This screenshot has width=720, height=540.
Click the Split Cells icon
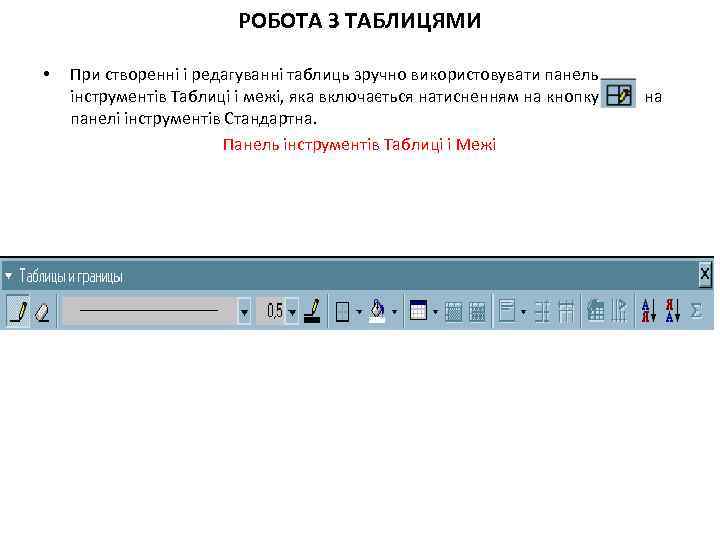pyautogui.click(x=478, y=312)
